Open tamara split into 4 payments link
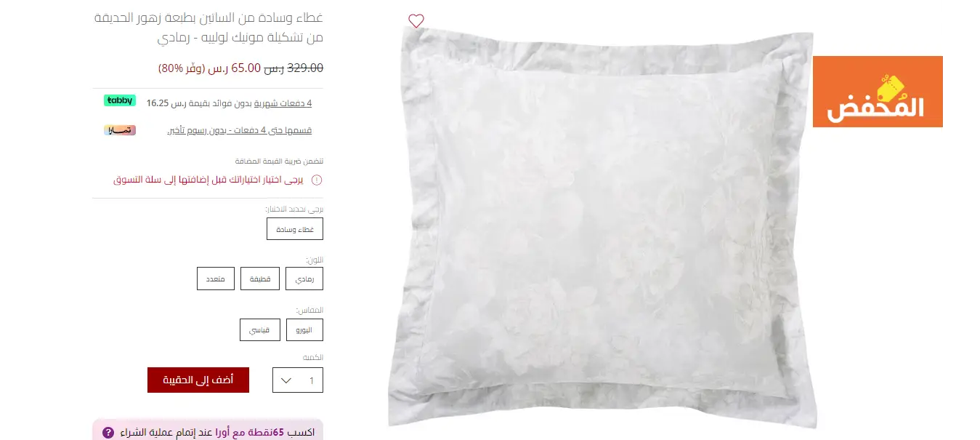This screenshot has width=980, height=440. click(240, 130)
